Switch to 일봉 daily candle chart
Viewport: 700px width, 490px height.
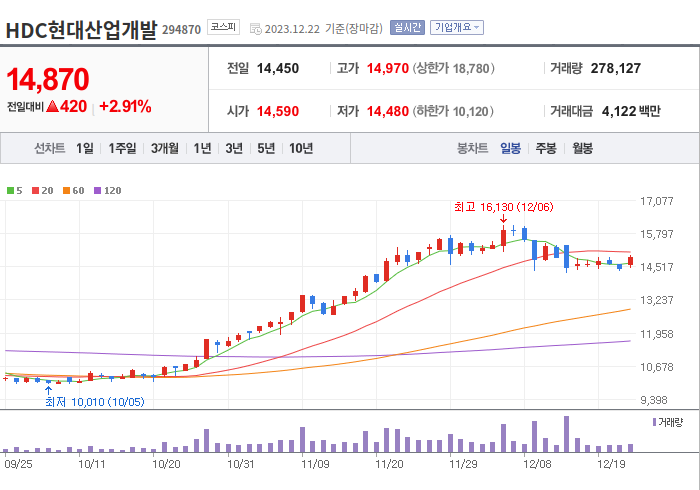coord(510,148)
